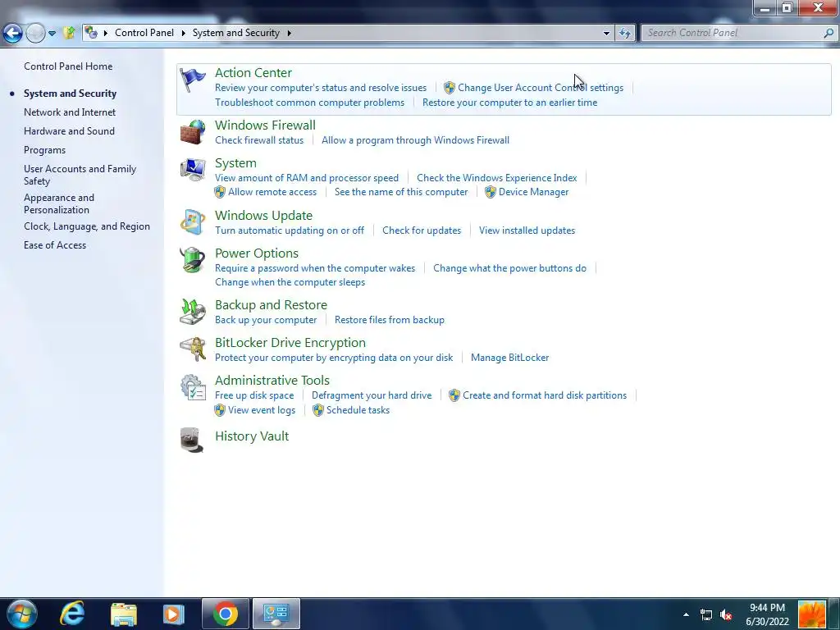Image resolution: width=840 pixels, height=630 pixels.
Task: Select Appearance and Personalization in the sidebar
Action: pos(59,203)
